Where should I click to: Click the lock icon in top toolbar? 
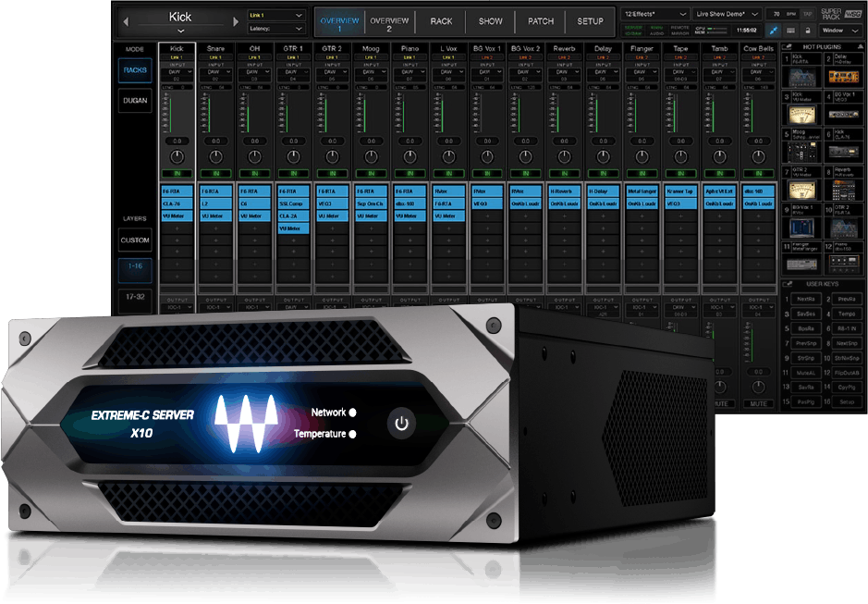tap(810, 31)
